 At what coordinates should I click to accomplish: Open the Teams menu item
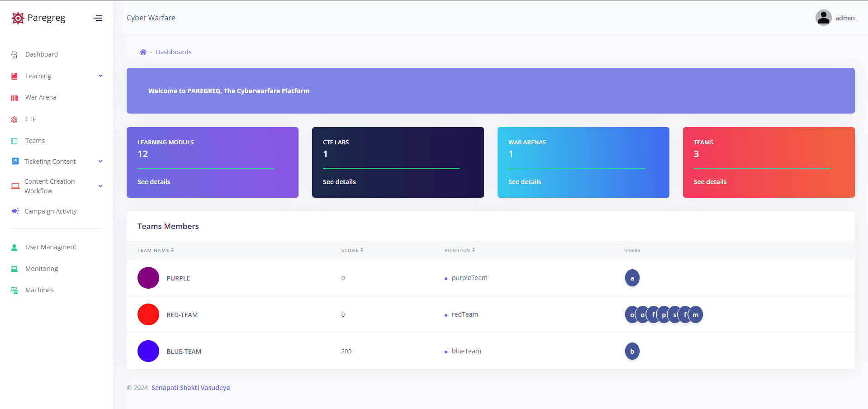(x=35, y=141)
